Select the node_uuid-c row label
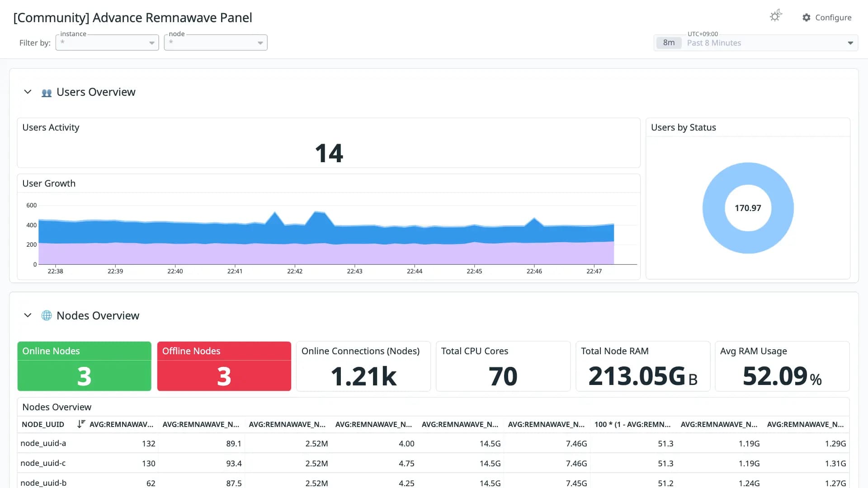 click(x=43, y=463)
